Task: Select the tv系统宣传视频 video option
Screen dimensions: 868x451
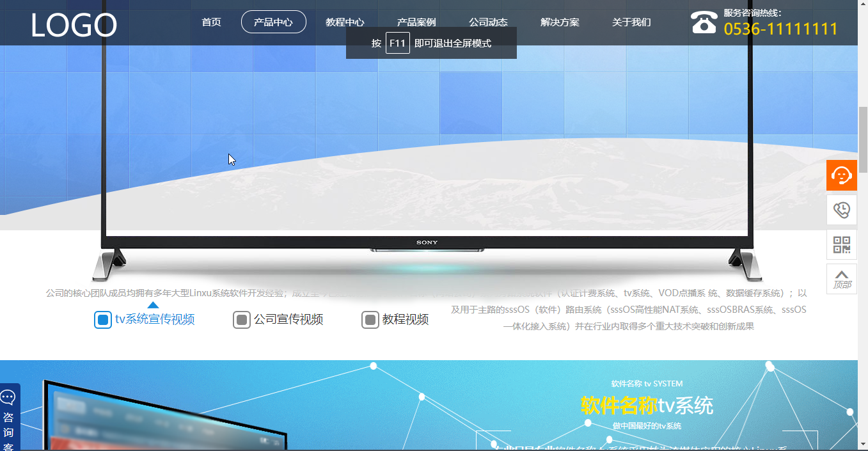Action: tap(145, 320)
